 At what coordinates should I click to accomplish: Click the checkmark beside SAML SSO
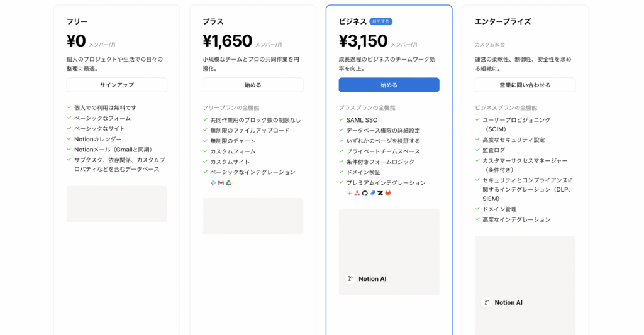pos(341,120)
